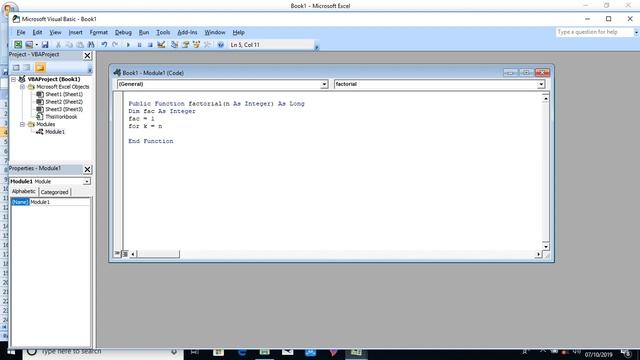Open the Insert menu
Viewport: 640px width, 360px height.
point(75,32)
